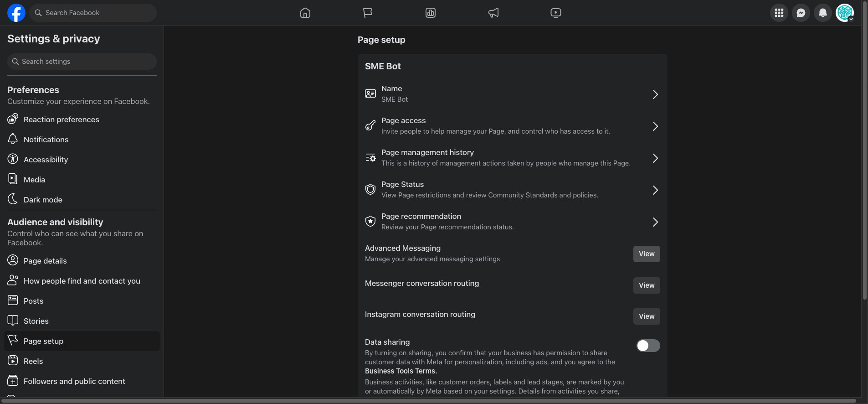Click the Page Status shield icon
The width and height of the screenshot is (868, 404).
[370, 190]
